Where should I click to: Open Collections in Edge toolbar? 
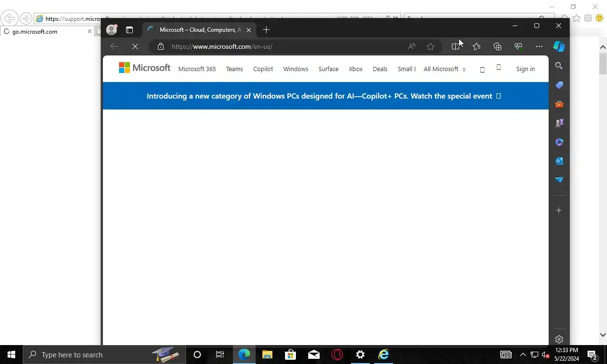[497, 46]
